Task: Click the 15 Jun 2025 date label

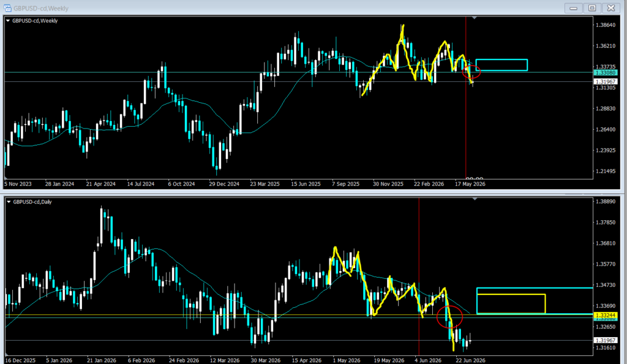Action: 306,184
